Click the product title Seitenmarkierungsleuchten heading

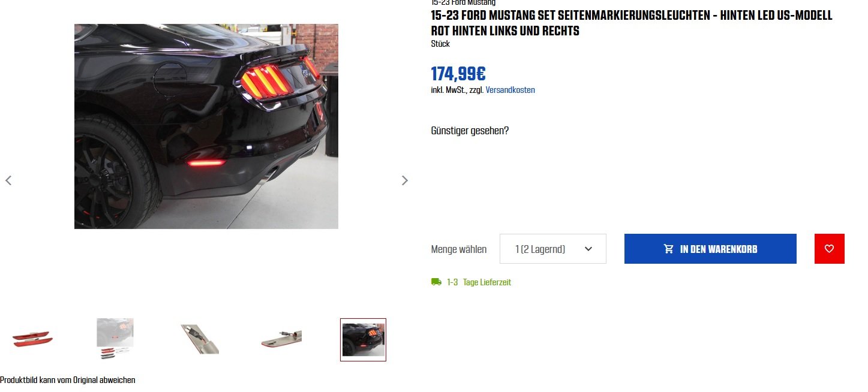pyautogui.click(x=632, y=23)
